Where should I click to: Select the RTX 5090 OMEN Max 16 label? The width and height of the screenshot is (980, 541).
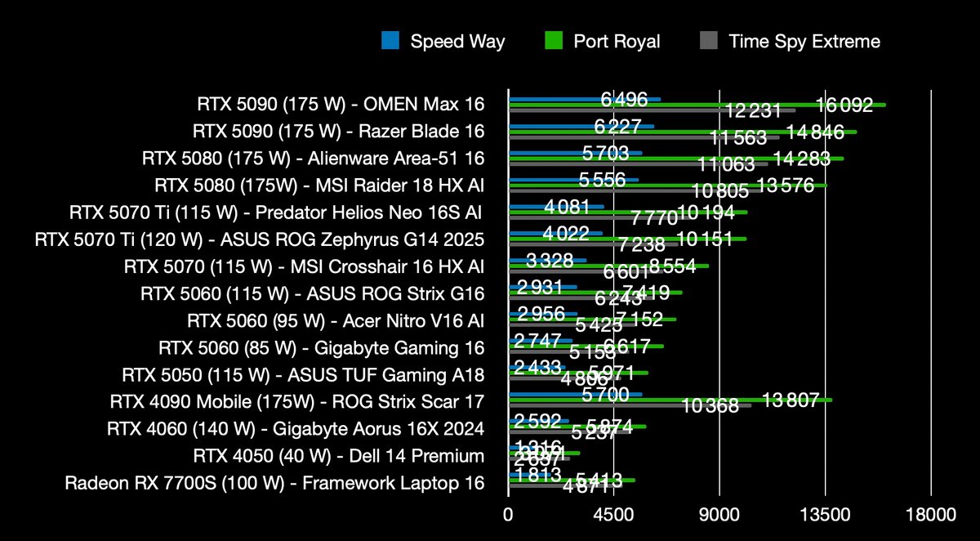pyautogui.click(x=341, y=105)
